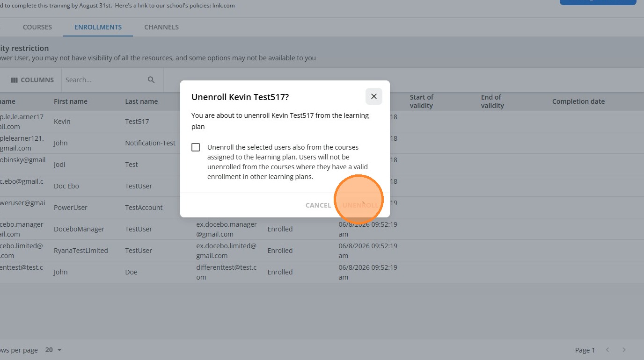The height and width of the screenshot is (360, 644).
Task: Click first name RyanaTestLimited
Action: click(x=81, y=251)
